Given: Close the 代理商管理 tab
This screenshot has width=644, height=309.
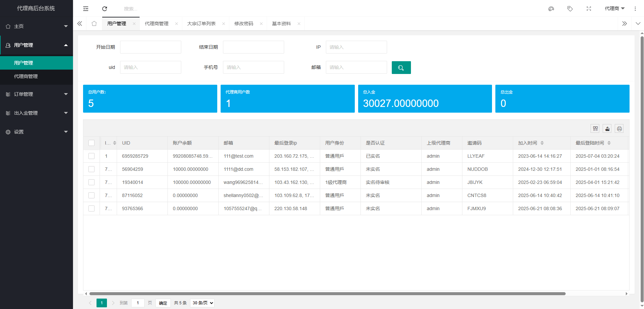Looking at the screenshot, I should 177,24.
